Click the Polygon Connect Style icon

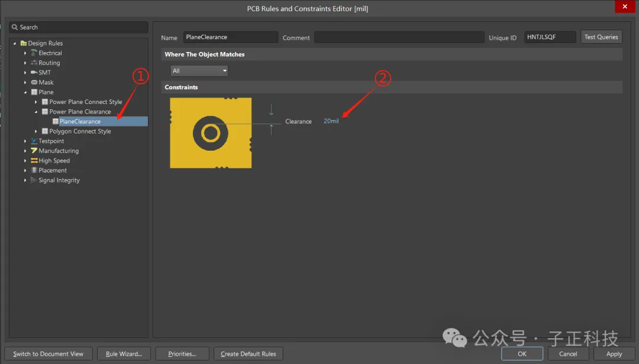(x=45, y=131)
